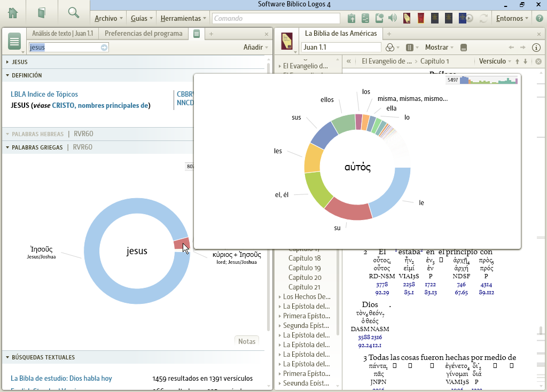Click the audio speaker icon

pos(393,18)
